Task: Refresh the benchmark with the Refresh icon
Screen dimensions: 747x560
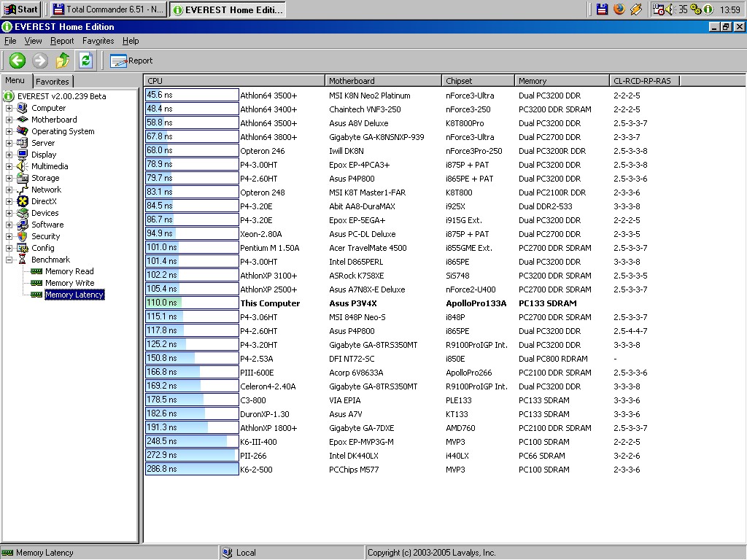Action: click(86, 61)
